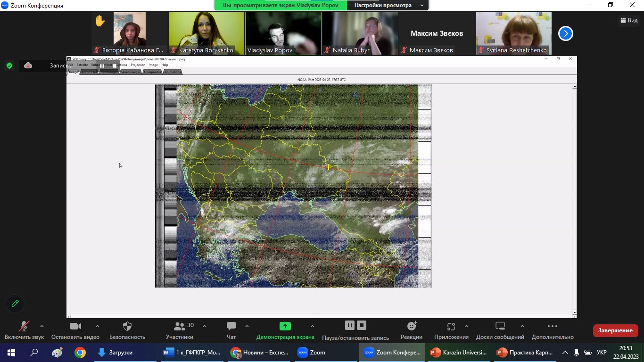Screen dimensions: 644x362
Task: Click the green security shield icon
Action: click(9, 66)
